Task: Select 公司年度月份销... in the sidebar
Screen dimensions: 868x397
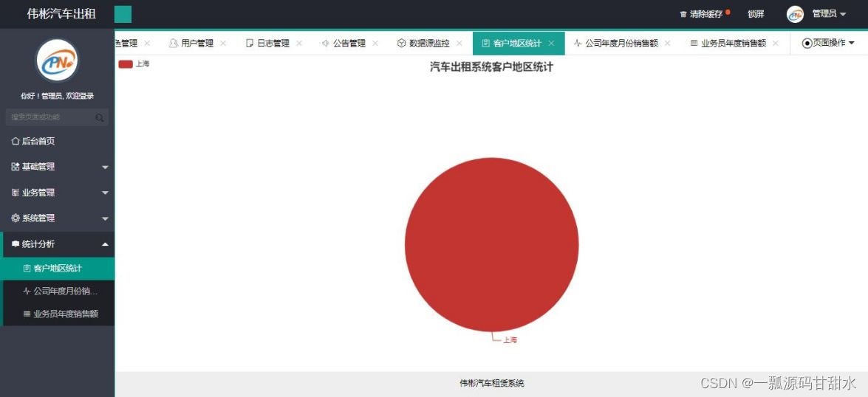Action: (57, 291)
